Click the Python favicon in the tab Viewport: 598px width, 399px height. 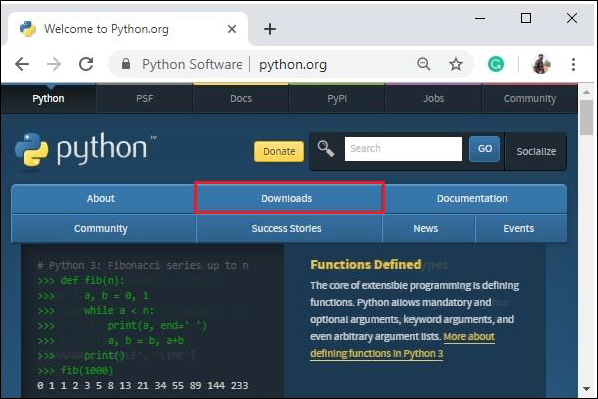(28, 29)
